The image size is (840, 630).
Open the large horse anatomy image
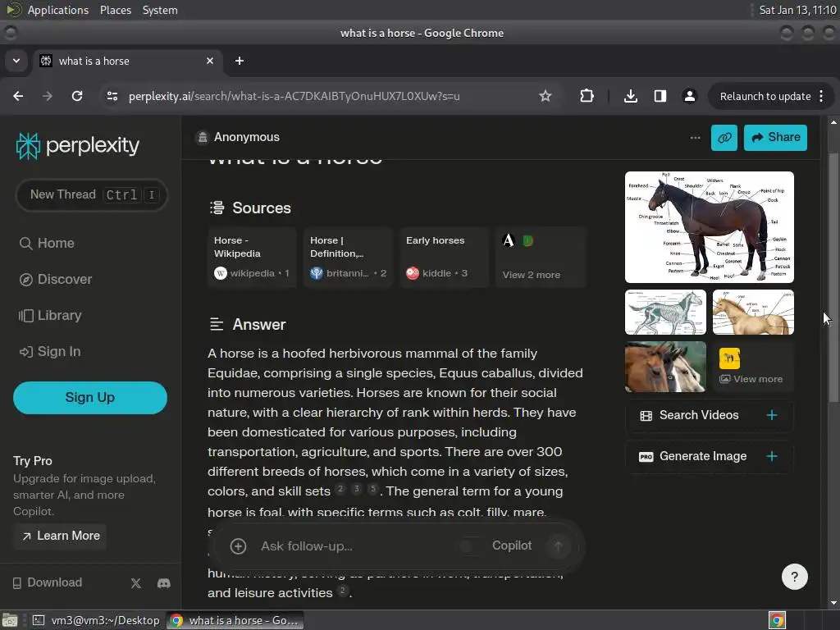(x=710, y=227)
